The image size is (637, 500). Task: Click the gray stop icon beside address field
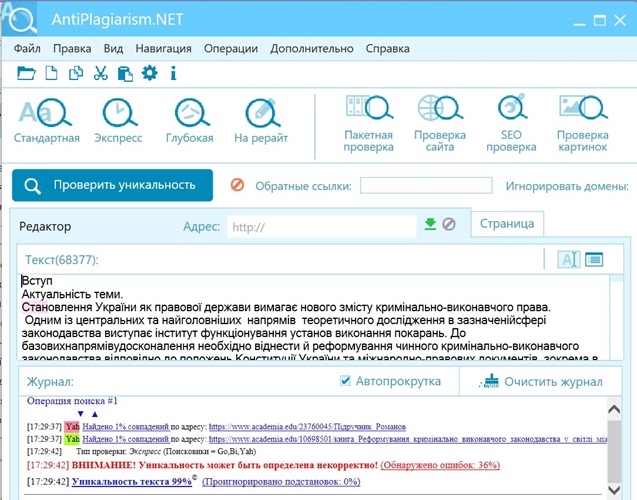point(449,224)
